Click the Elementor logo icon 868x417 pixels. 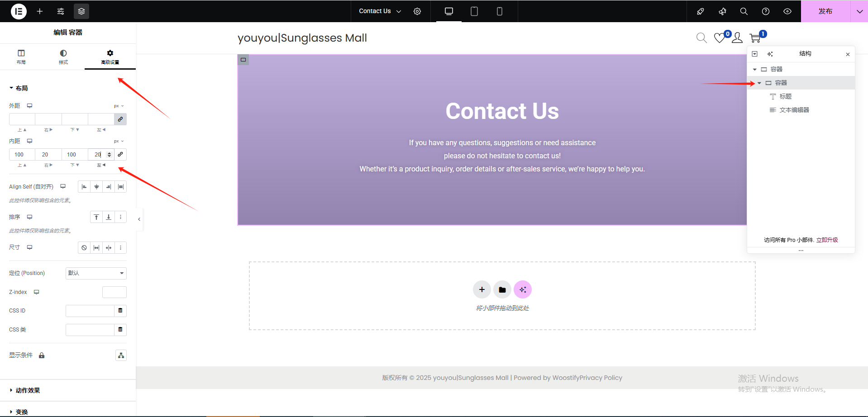coord(19,11)
